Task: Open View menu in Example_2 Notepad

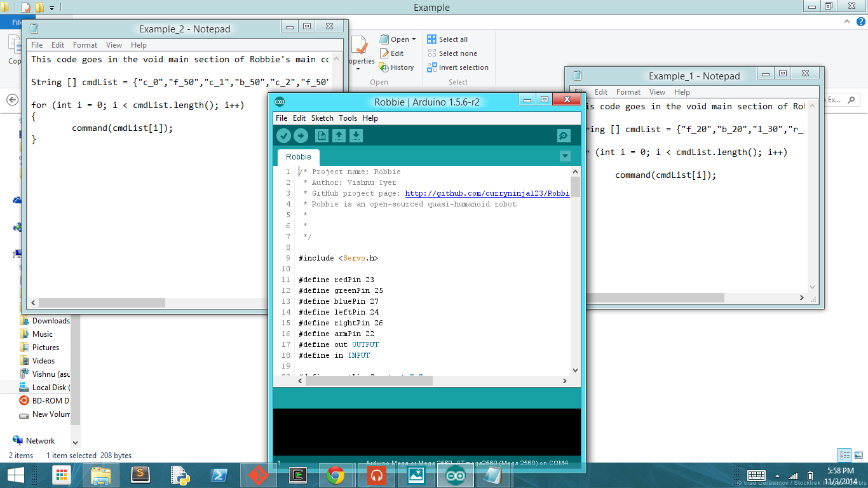Action: tap(114, 45)
